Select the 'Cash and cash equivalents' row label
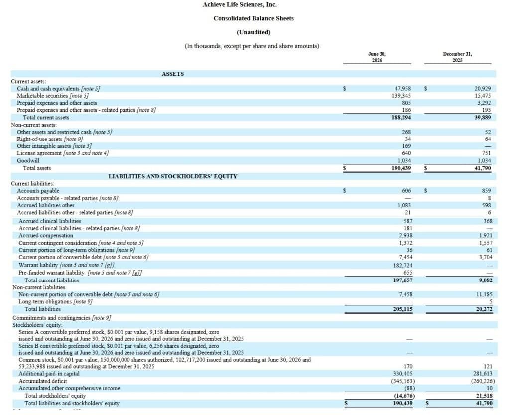510x420 pixels. click(x=59, y=89)
